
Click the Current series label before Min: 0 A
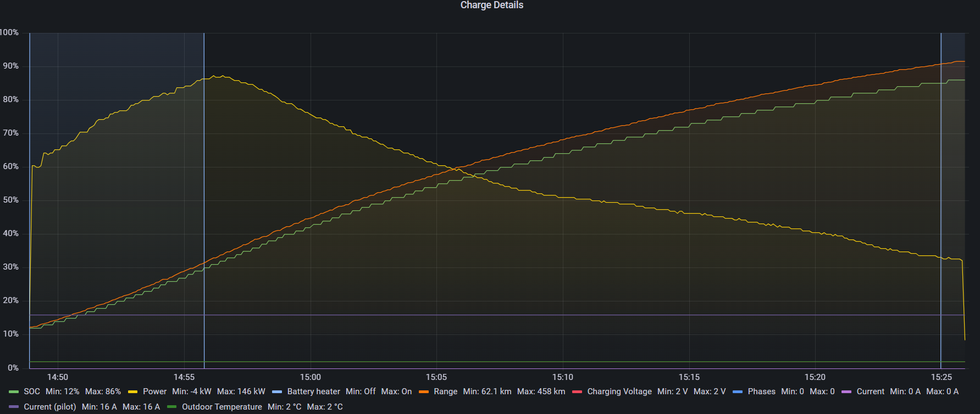coord(870,391)
